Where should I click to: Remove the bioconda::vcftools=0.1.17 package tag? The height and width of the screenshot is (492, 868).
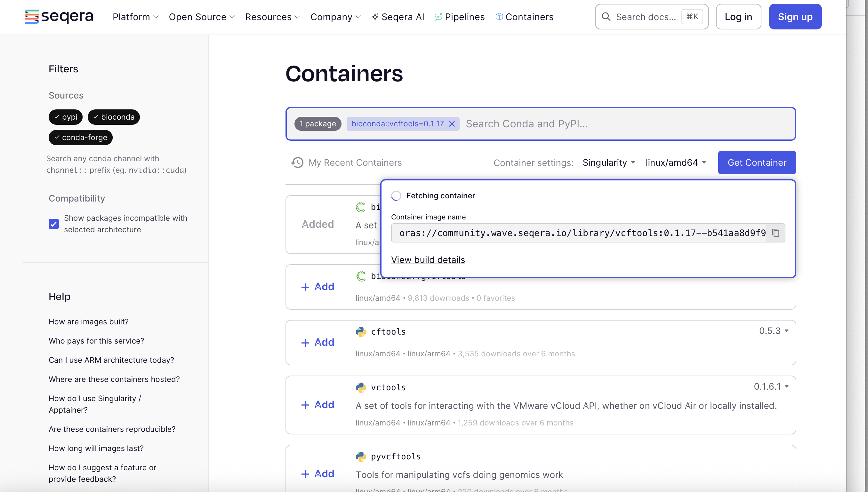pyautogui.click(x=452, y=124)
